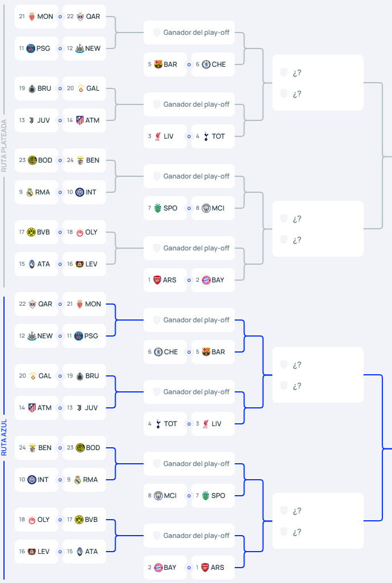
Task: Click the Bayern Munich logo next to BAY
Action: pyautogui.click(x=204, y=280)
